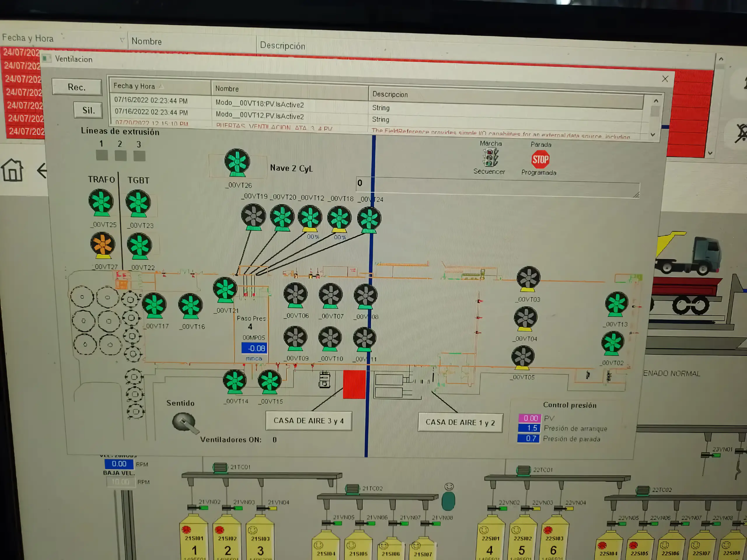
Task: Select the _00VT12 fan
Action: point(310,219)
